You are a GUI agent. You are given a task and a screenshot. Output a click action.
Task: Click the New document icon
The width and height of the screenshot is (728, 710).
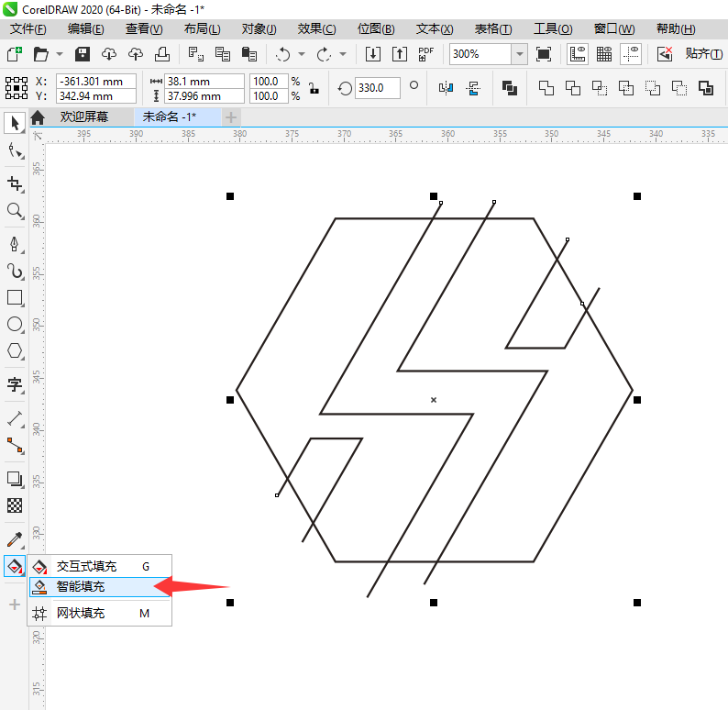coord(15,54)
